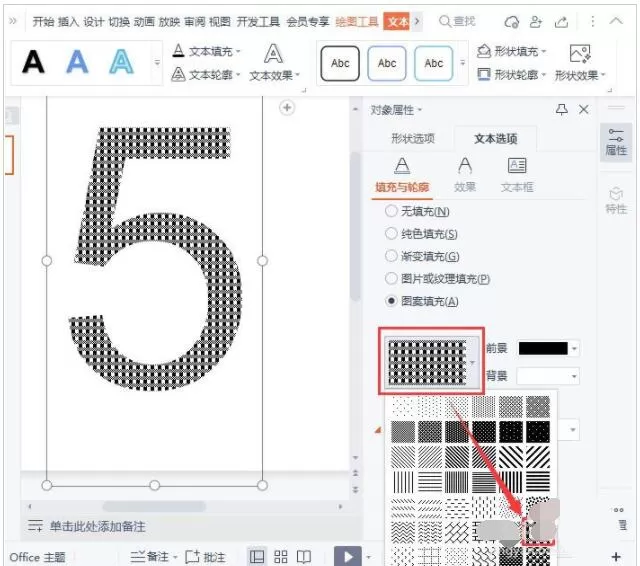Click 单击此处添加备注 notes area
The image size is (640, 566).
click(98, 526)
